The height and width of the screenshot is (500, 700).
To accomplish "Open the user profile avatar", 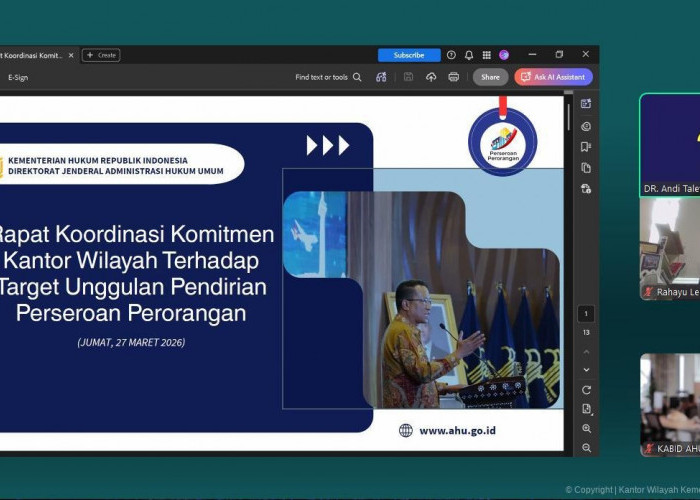I will pos(504,55).
